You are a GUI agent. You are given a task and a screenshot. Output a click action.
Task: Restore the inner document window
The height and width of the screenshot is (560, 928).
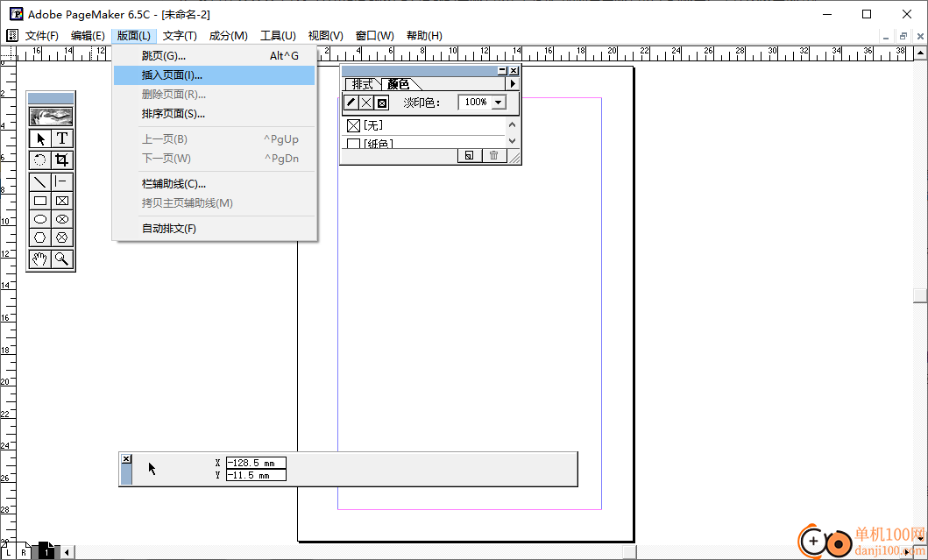click(x=903, y=36)
